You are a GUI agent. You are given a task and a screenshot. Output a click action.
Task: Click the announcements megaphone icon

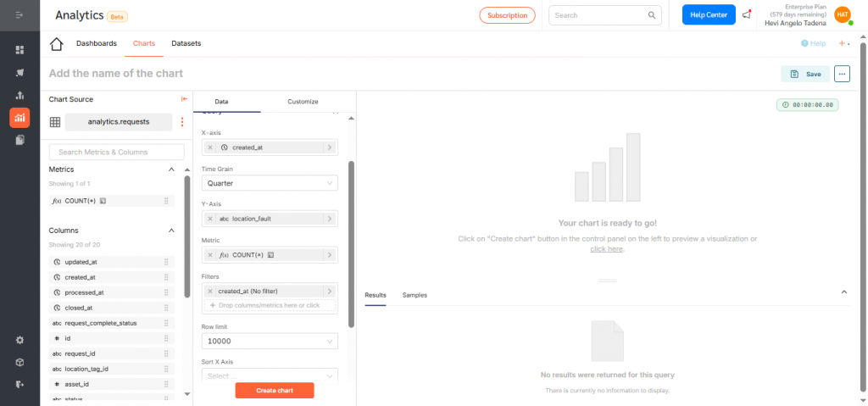746,15
